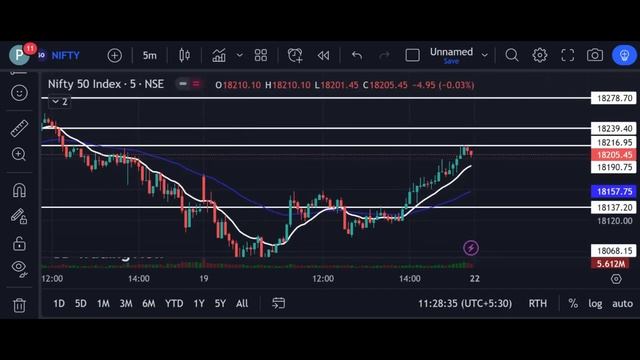Screen dimensions: 640x360
Task: Toggle hide all drawings eye icon
Action: click(19, 269)
